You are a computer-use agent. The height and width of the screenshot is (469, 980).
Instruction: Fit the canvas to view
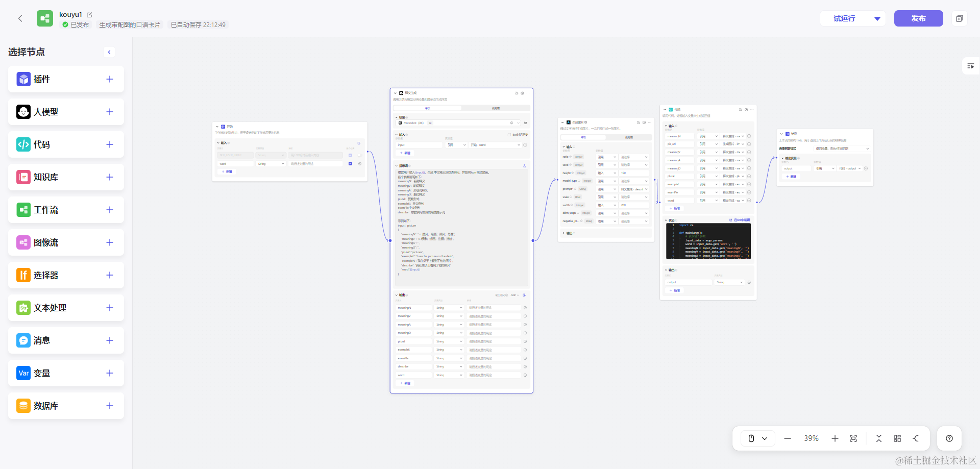pos(853,438)
